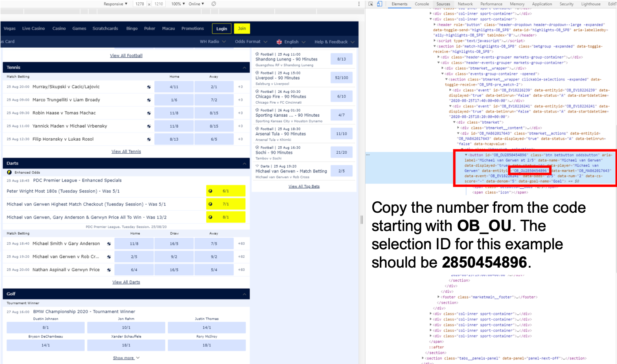Open the Responsive device dropdown
Image resolution: width=617 pixels, height=364 pixels.
pos(115,4)
